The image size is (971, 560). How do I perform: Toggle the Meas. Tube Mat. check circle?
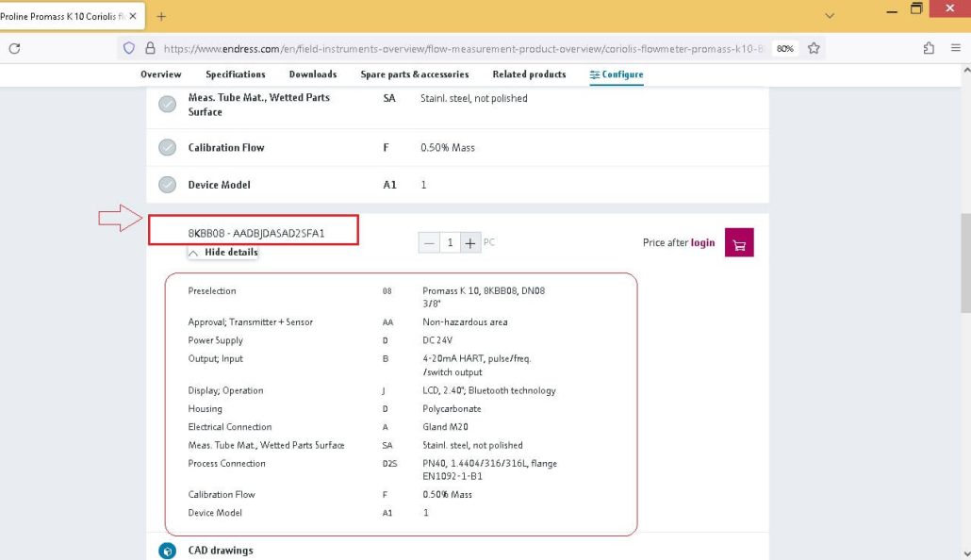[x=167, y=104]
